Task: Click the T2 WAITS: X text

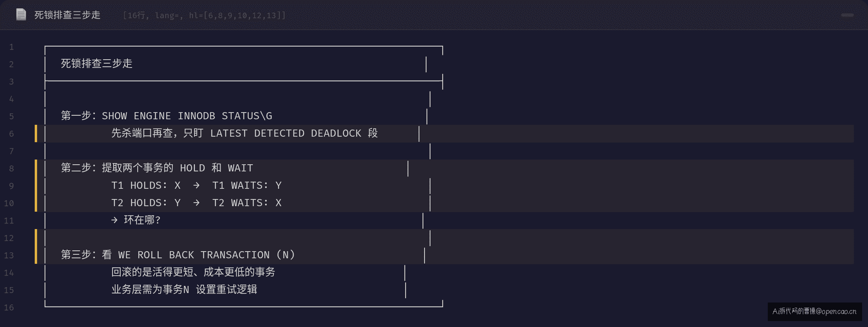Action: 247,203
